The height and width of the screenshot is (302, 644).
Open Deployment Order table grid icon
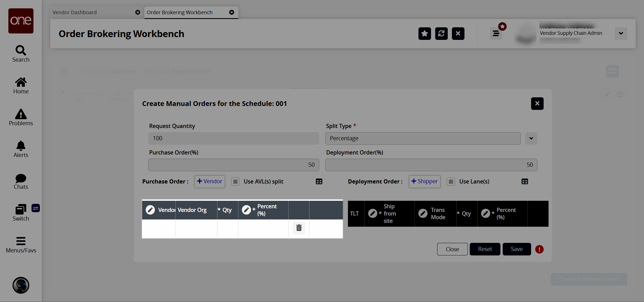click(x=525, y=182)
